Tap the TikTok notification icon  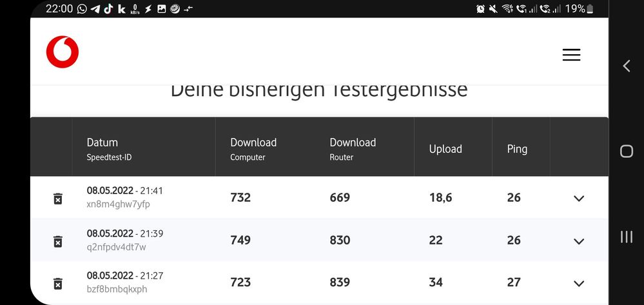[108, 9]
